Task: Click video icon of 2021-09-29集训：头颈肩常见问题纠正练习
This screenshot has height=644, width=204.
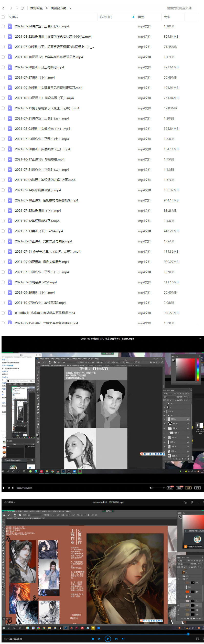Action: (10, 88)
